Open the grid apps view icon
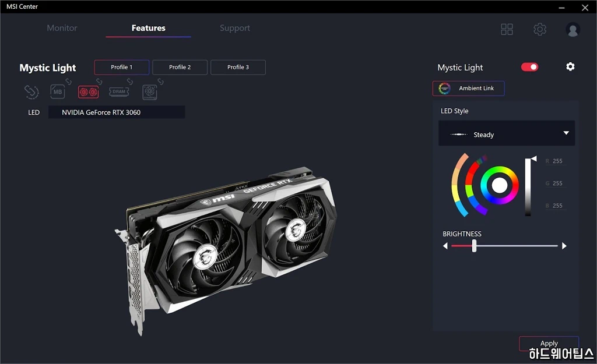The image size is (597, 364). [507, 29]
